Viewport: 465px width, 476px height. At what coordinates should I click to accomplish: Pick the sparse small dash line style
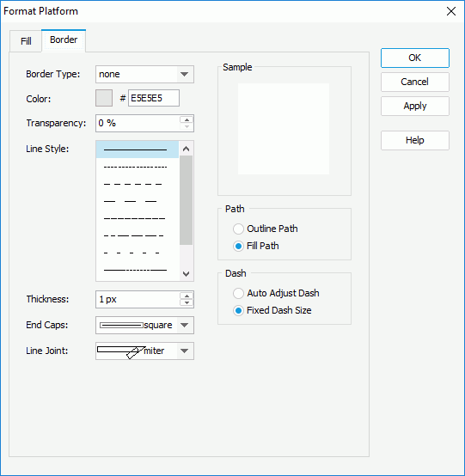pos(138,253)
